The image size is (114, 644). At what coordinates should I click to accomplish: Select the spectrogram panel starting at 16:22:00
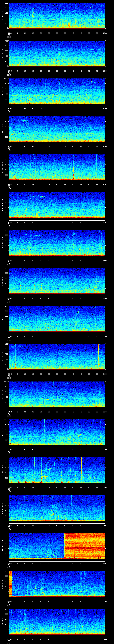coord(57,318)
